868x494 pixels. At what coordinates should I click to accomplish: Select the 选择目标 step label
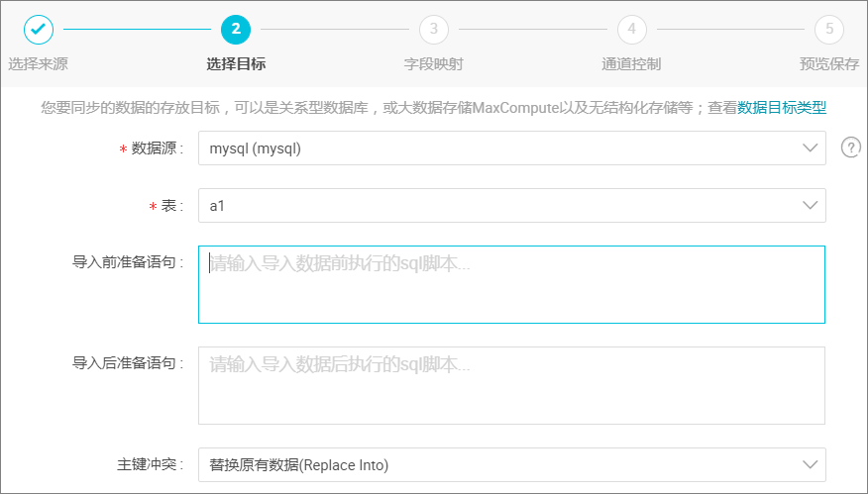click(x=236, y=64)
